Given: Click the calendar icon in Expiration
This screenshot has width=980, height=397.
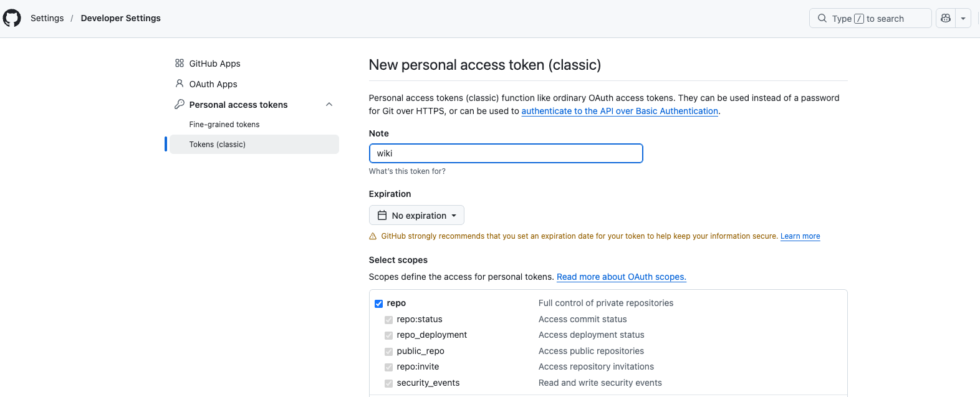Looking at the screenshot, I should pyautogui.click(x=382, y=215).
